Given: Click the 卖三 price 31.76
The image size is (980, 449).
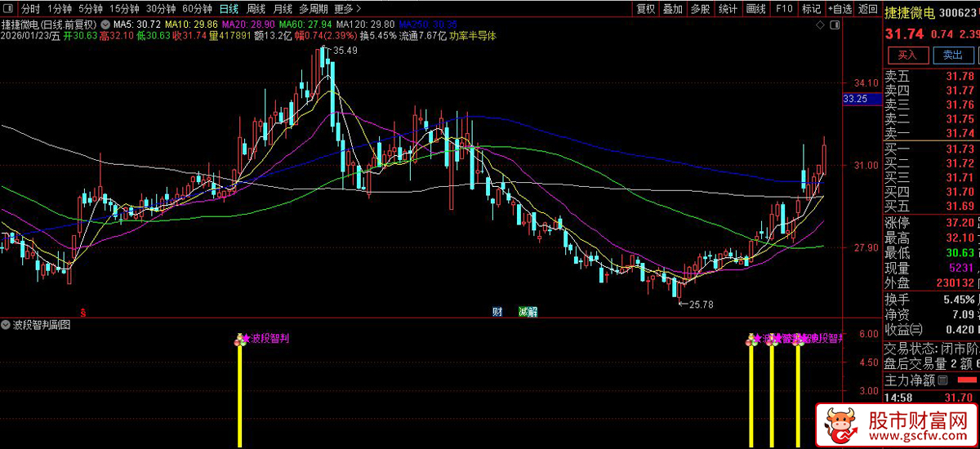Looking at the screenshot, I should pyautogui.click(x=960, y=104).
